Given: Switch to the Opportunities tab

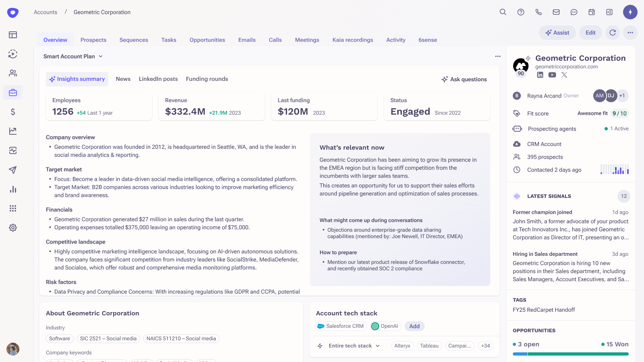Looking at the screenshot, I should point(207,40).
